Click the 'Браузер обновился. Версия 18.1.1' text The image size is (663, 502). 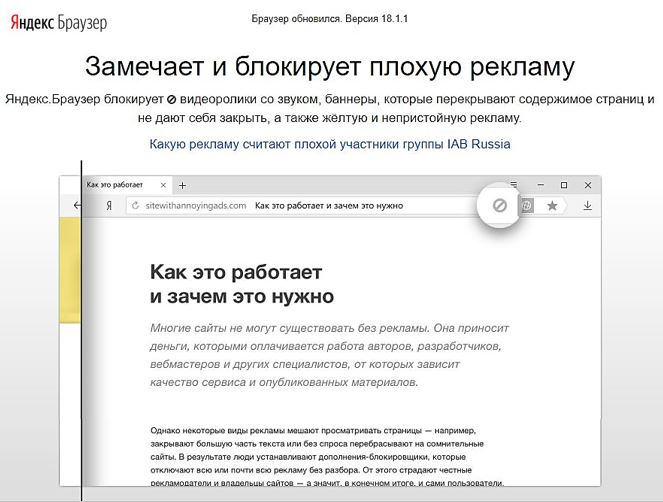[x=329, y=19]
